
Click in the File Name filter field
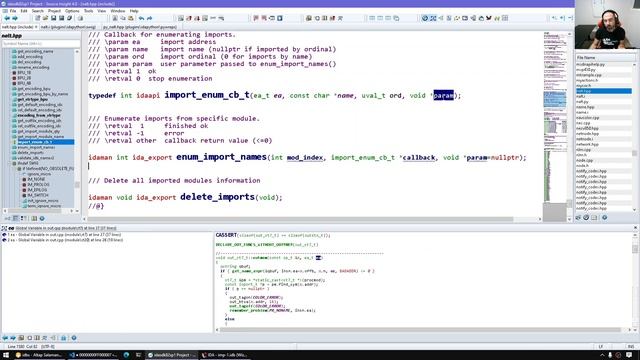606,58
